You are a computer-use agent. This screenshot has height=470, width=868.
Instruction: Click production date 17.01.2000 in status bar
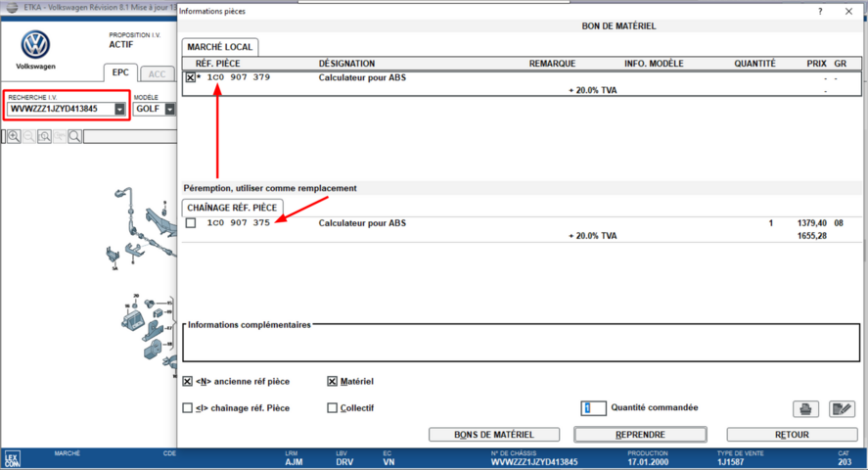point(648,462)
